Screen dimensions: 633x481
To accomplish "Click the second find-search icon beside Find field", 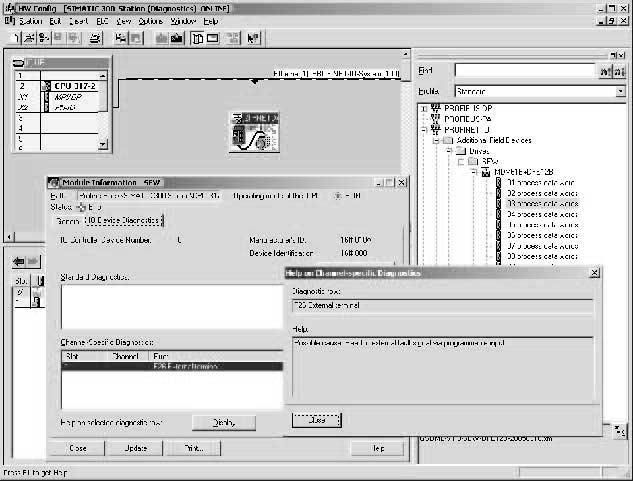I will (x=619, y=71).
